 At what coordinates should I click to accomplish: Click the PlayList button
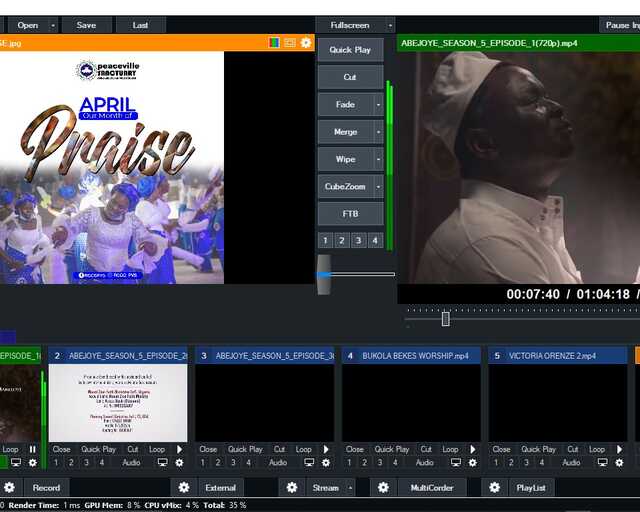[x=531, y=488]
